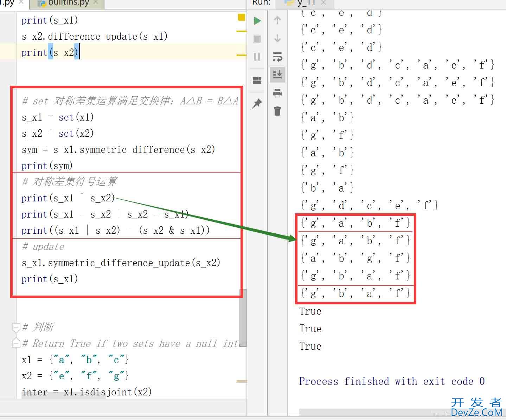Jump down the stack trace
This screenshot has height=420, width=506.
[277, 38]
